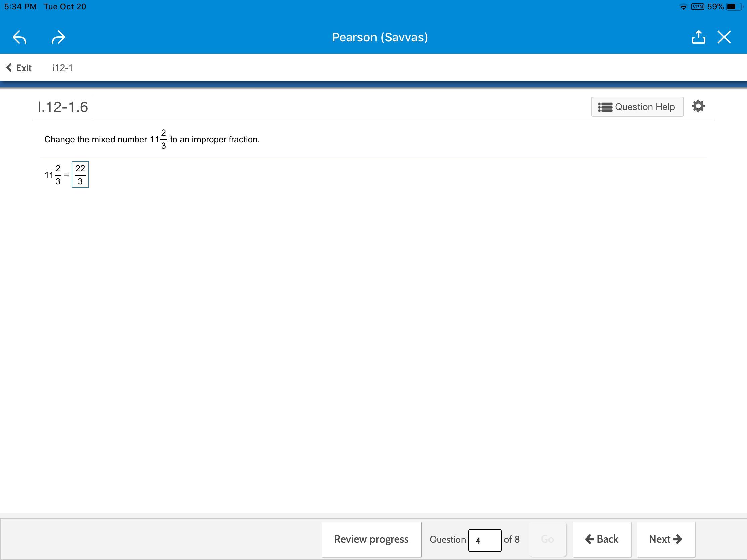Tap the browser back arrow icon

click(19, 37)
